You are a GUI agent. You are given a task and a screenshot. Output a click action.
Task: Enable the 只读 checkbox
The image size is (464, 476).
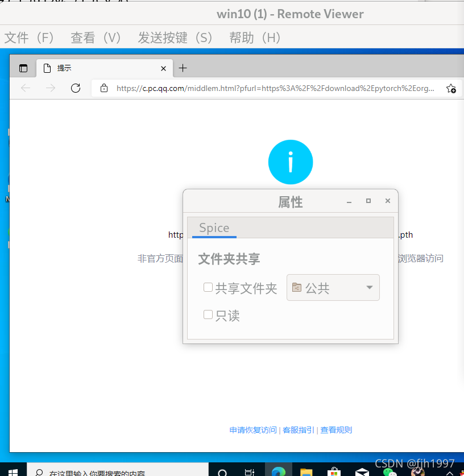pos(208,314)
